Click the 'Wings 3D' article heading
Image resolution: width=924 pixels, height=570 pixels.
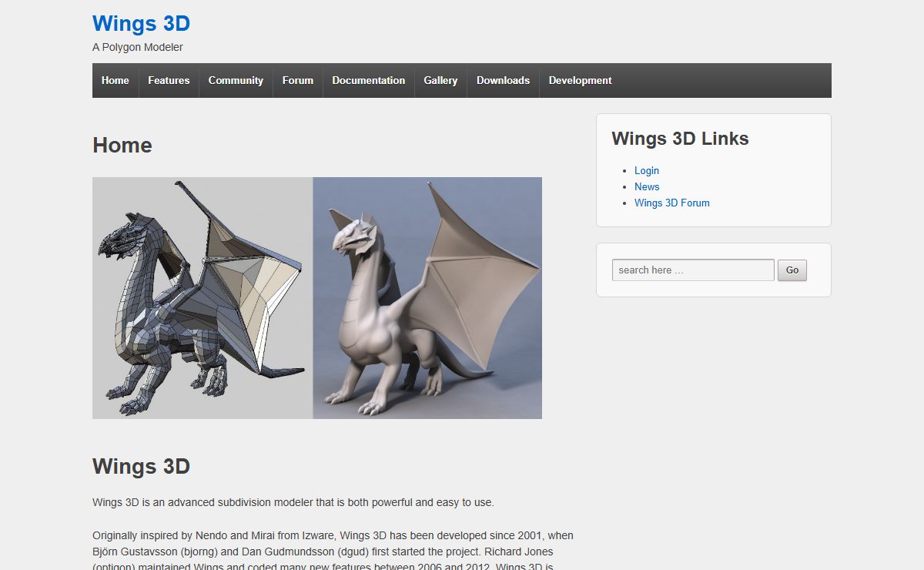click(x=141, y=467)
